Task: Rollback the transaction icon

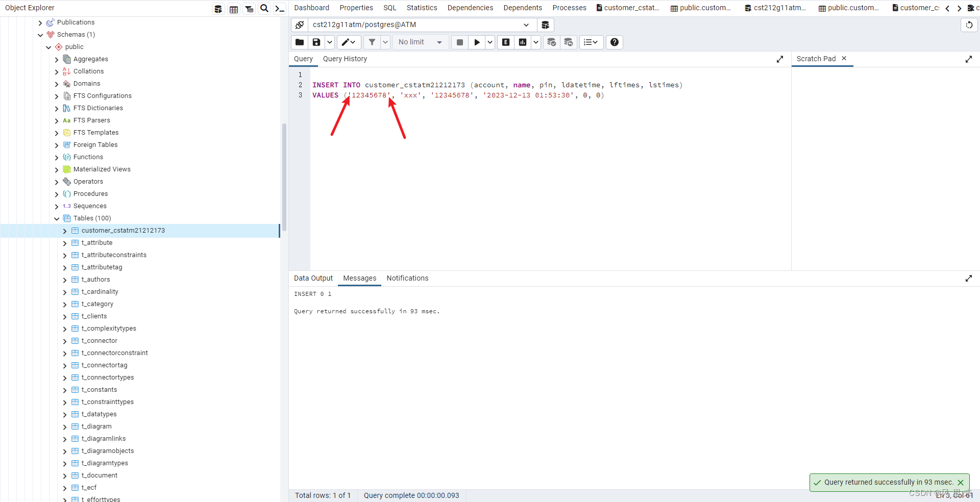Action: point(568,42)
